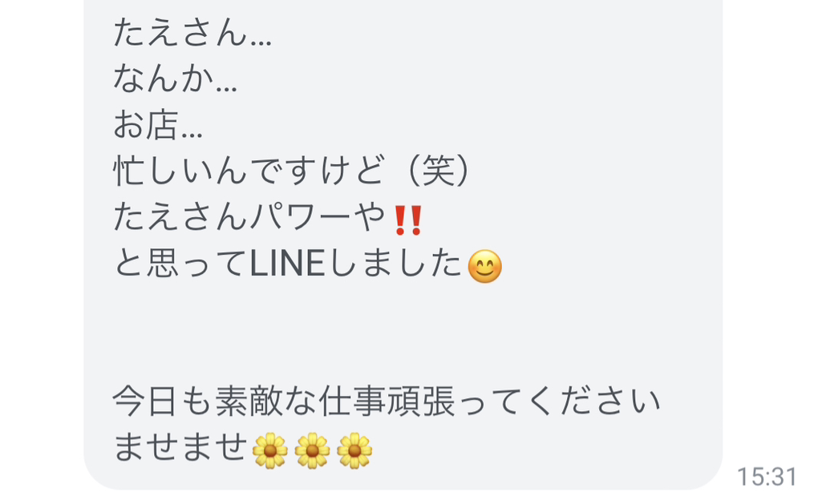Click the text 'ください' at line end
This screenshot has width=818, height=504.
coord(593,401)
